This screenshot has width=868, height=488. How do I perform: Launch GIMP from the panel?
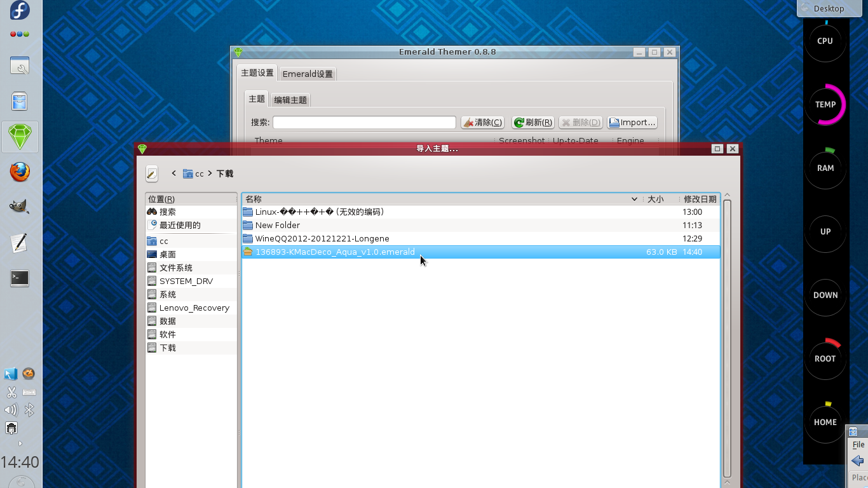click(x=20, y=207)
